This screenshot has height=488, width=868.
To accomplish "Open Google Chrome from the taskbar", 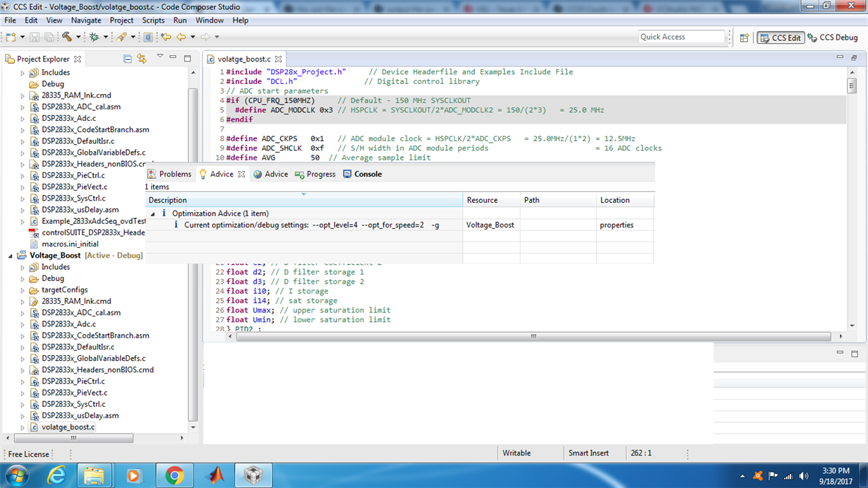I will [174, 475].
